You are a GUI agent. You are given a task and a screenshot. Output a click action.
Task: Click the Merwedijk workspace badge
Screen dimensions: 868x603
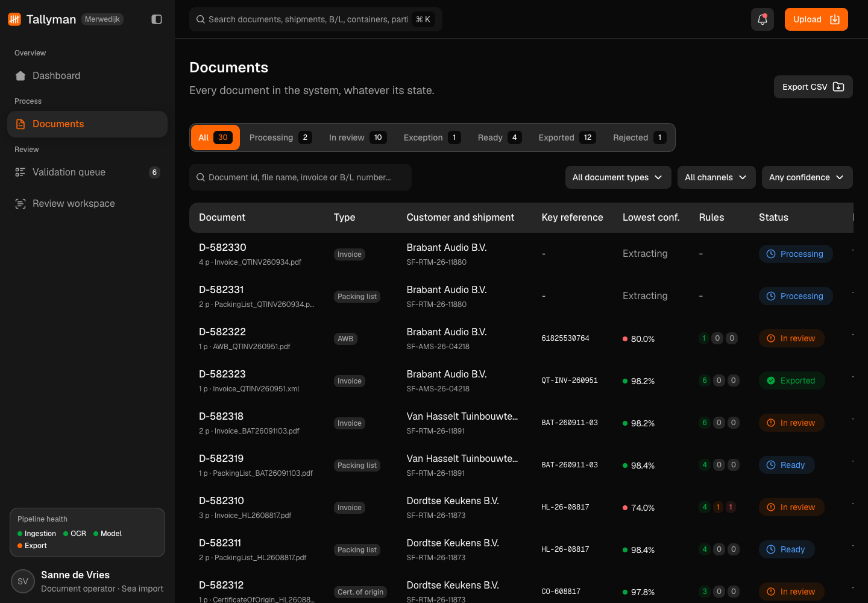[102, 19]
